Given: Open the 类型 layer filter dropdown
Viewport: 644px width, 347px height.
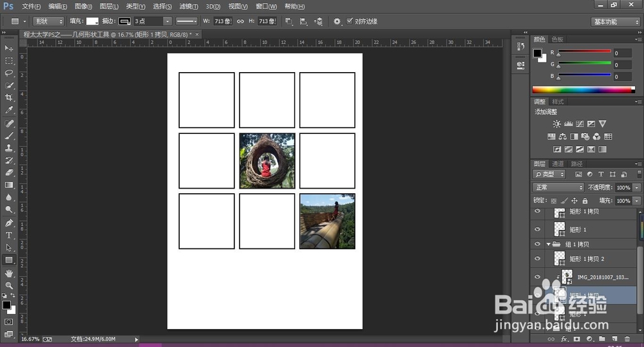Looking at the screenshot, I should click(549, 174).
